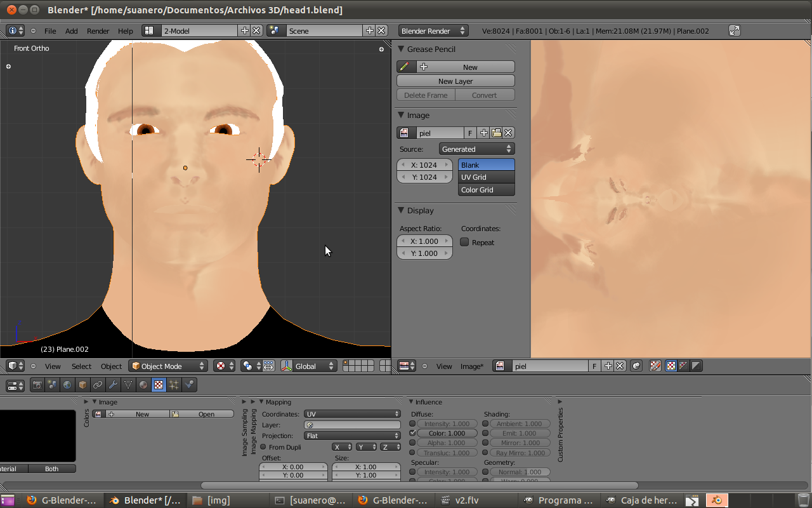This screenshot has height=508, width=812.
Task: Open the Object Mode dropdown
Action: pos(168,366)
